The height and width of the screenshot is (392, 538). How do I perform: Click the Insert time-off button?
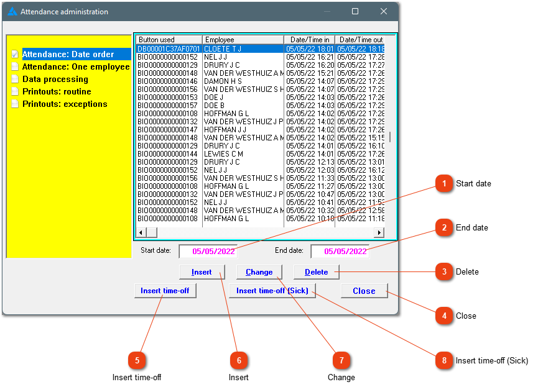pyautogui.click(x=165, y=291)
